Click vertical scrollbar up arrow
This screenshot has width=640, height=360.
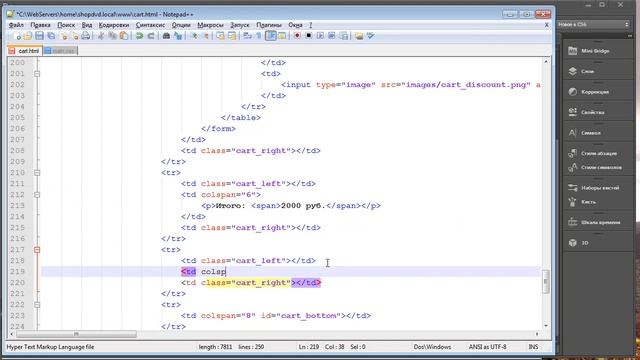546,62
